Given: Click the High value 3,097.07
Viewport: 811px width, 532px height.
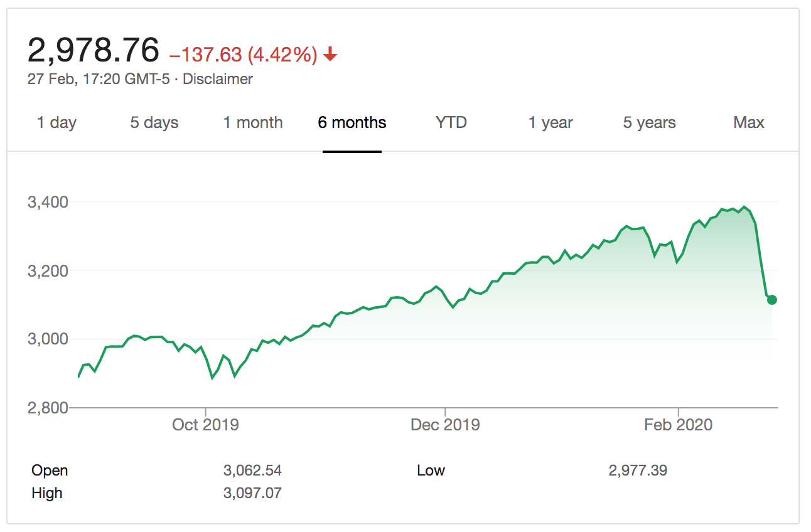Looking at the screenshot, I should tap(252, 493).
